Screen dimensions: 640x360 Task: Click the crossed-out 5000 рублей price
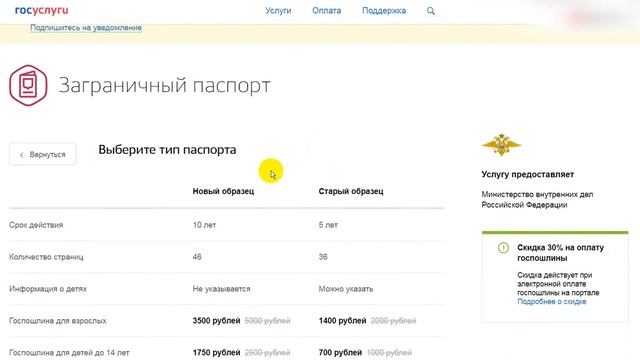click(x=267, y=321)
